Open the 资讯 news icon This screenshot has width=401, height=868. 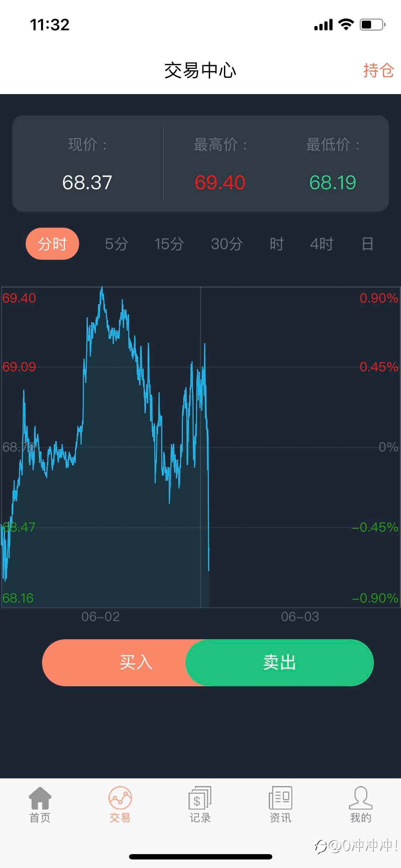pos(281,798)
